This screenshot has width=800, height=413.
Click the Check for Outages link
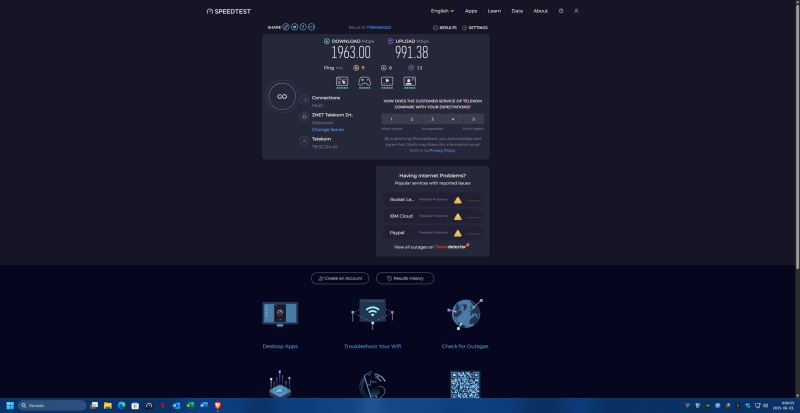(465, 346)
